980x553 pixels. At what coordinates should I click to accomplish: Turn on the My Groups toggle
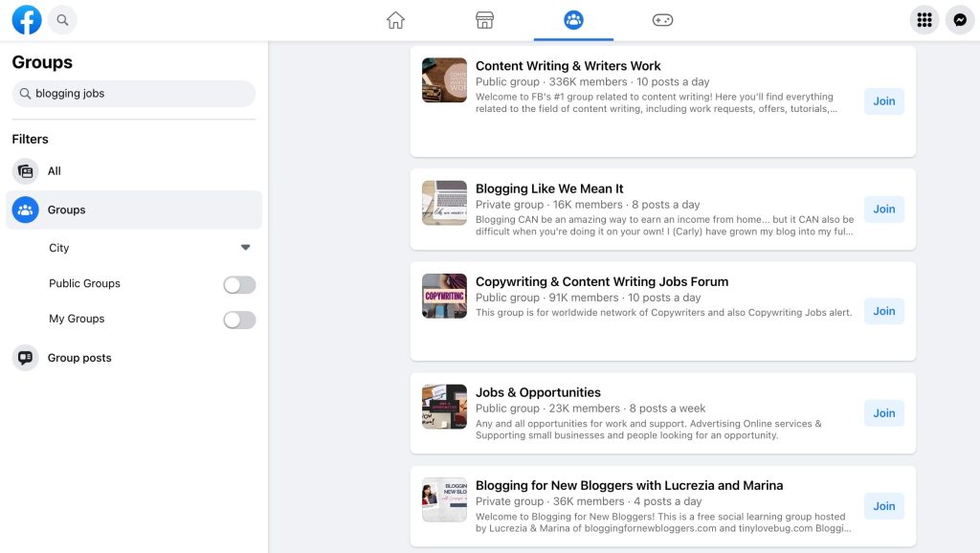pos(239,319)
